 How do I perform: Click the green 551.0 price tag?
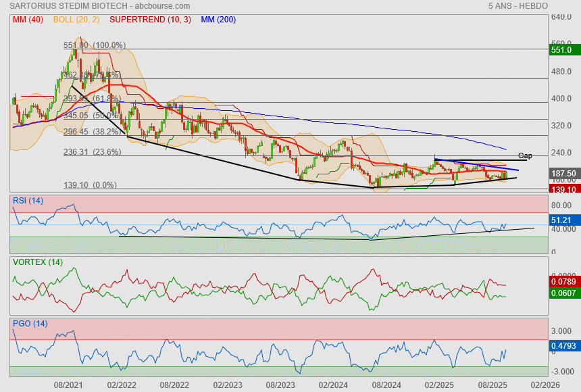point(561,50)
